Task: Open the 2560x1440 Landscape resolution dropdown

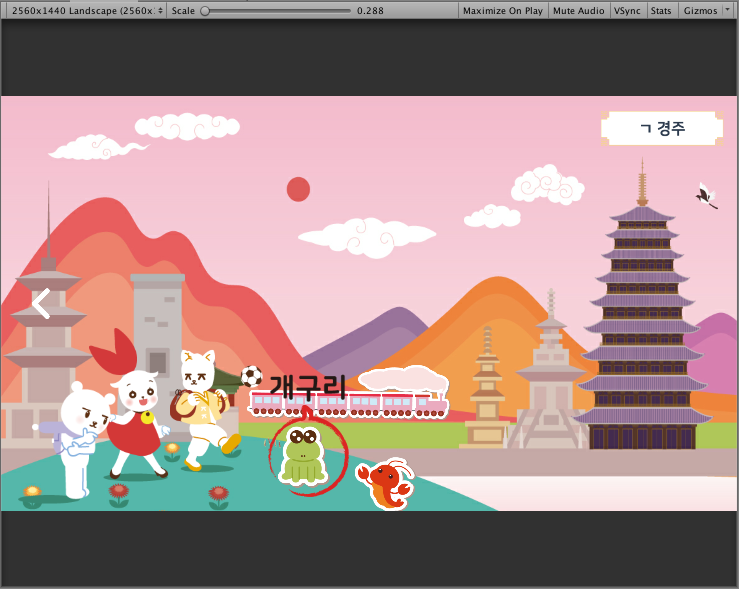Action: pos(87,10)
